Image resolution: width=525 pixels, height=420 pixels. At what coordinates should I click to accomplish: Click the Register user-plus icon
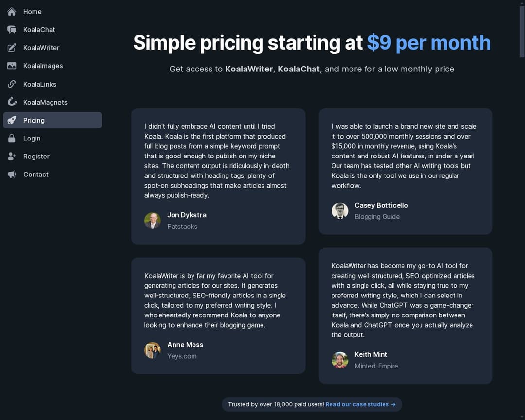coord(12,157)
